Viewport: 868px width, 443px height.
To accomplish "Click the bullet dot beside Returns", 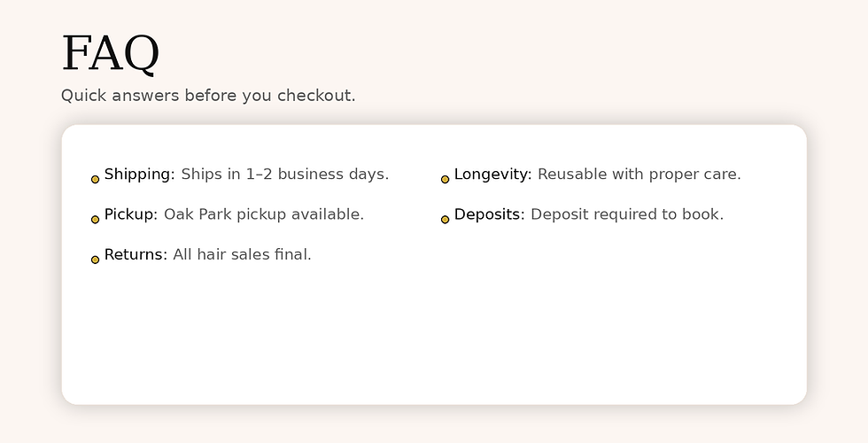I will coord(95,260).
